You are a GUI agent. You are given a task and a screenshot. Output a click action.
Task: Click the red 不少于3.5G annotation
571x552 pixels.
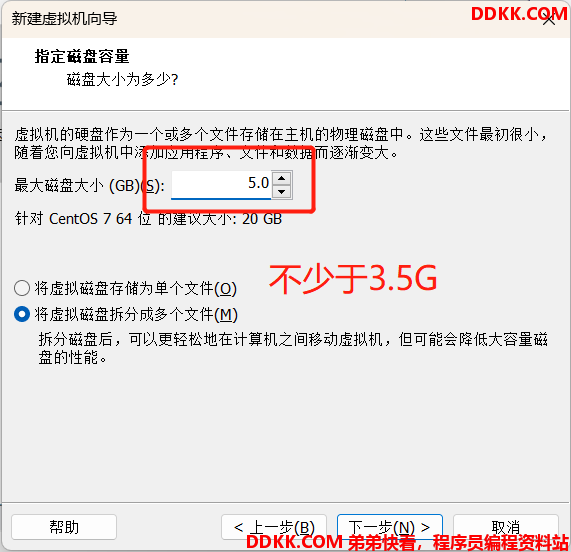(x=353, y=279)
